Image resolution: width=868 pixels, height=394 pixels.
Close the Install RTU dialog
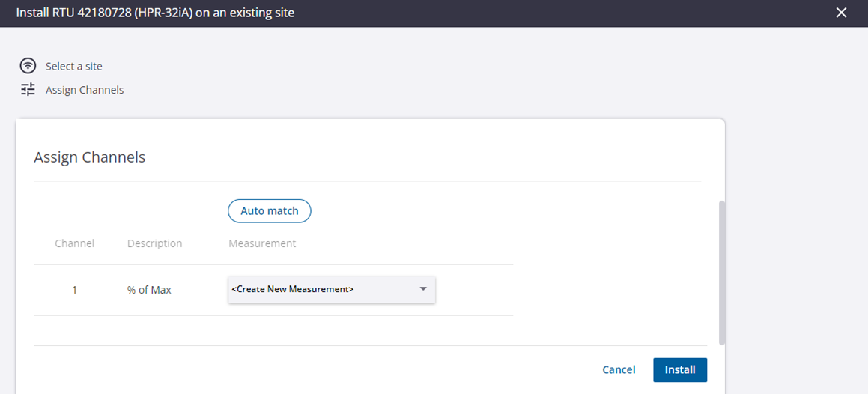pos(842,13)
